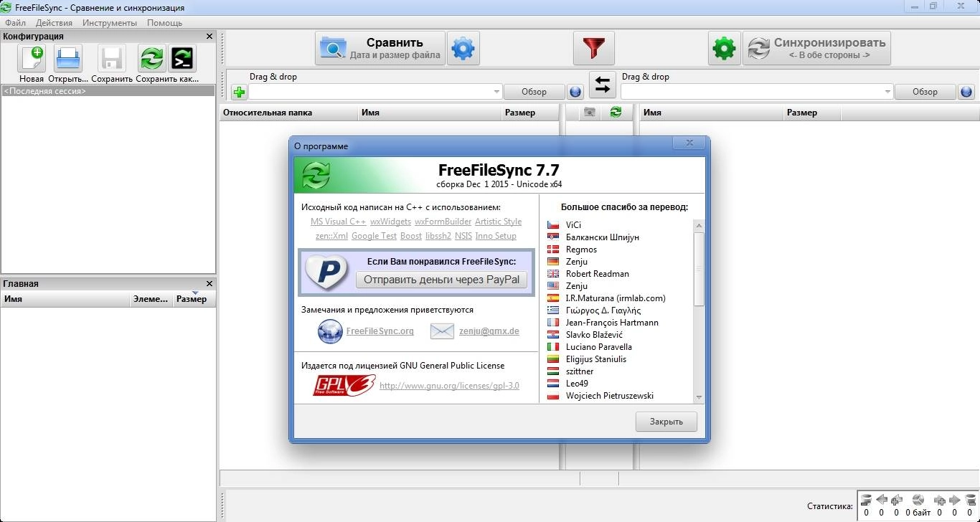Select the Последняя сессия entry
Screen dimensions: 980x522
coord(108,91)
